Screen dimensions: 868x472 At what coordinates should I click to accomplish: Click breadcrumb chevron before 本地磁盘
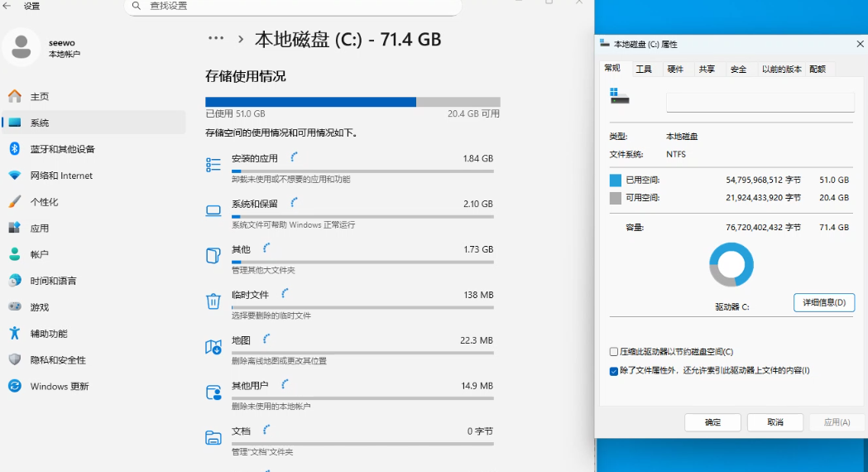point(240,40)
